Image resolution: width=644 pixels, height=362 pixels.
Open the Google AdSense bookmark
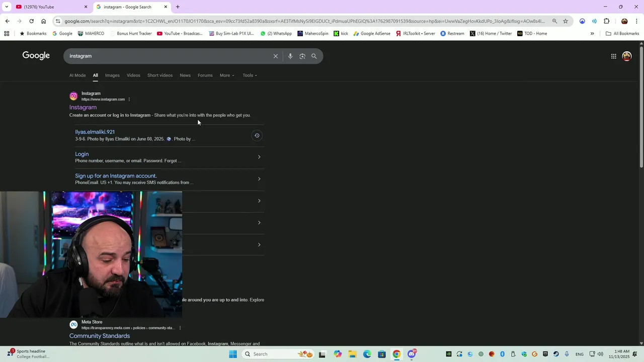click(x=372, y=34)
